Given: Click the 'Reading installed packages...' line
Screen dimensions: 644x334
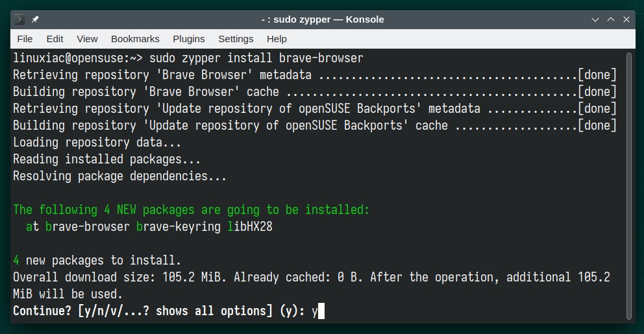Looking at the screenshot, I should pyautogui.click(x=106, y=159).
